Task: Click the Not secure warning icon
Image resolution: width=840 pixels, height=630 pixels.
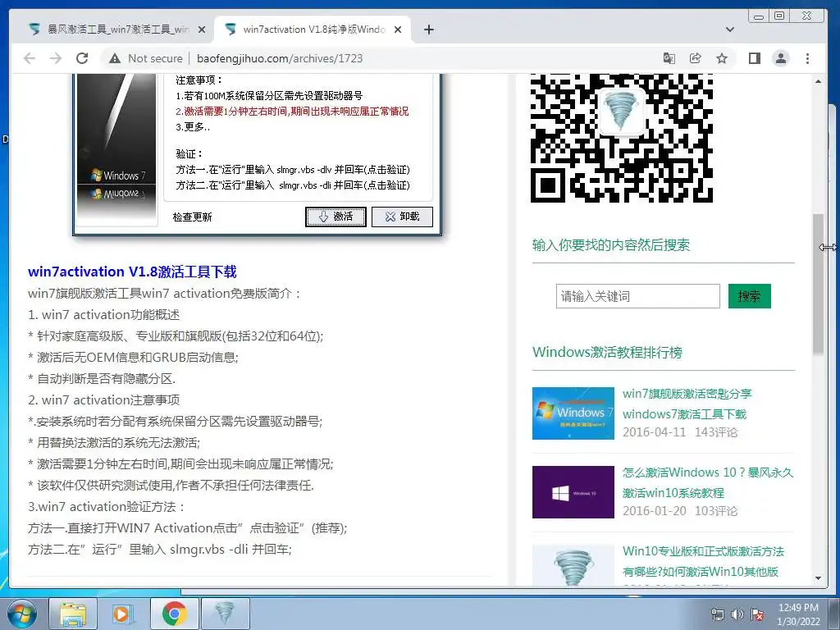Action: 115,58
